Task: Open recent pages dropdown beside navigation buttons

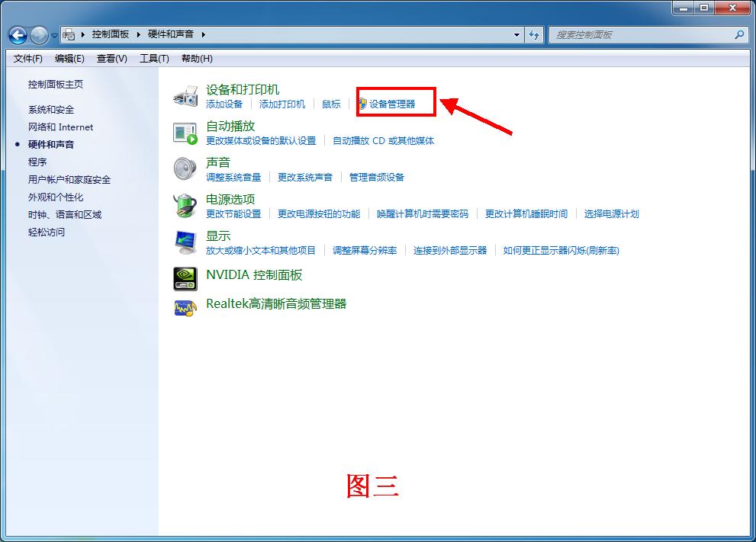Action: tap(53, 34)
